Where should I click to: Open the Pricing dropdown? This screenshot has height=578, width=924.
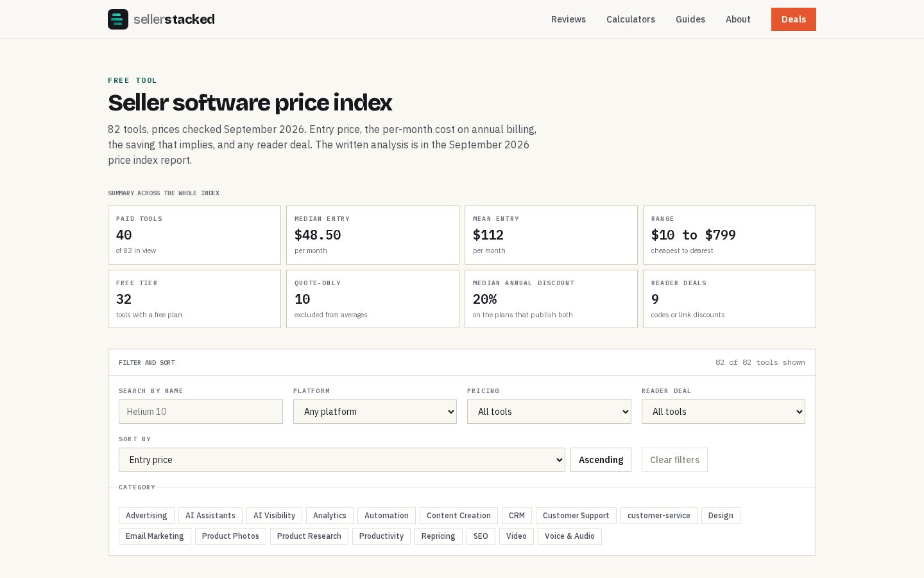coord(549,412)
